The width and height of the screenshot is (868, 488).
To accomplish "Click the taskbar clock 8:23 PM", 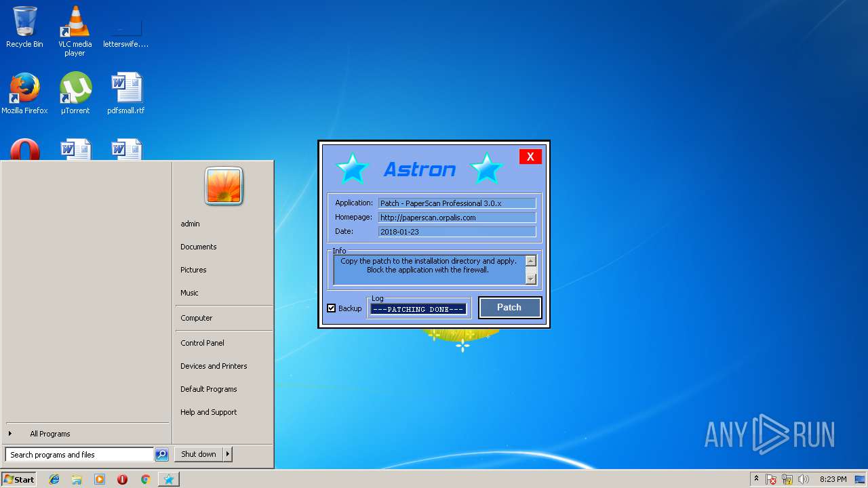I will (x=833, y=480).
